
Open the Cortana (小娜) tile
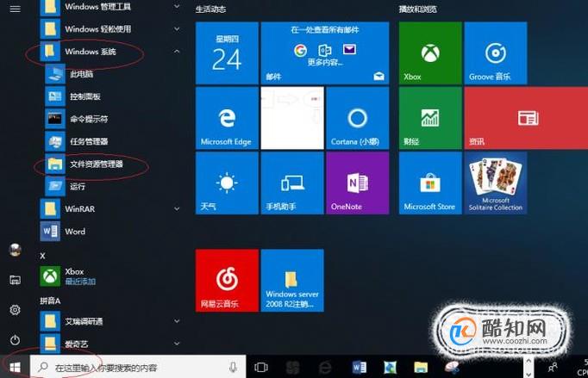(x=358, y=118)
